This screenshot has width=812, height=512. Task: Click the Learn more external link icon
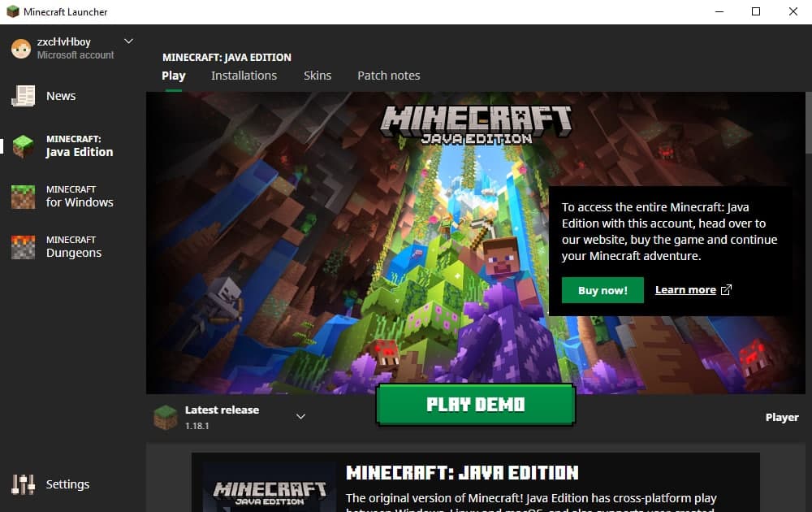click(726, 289)
